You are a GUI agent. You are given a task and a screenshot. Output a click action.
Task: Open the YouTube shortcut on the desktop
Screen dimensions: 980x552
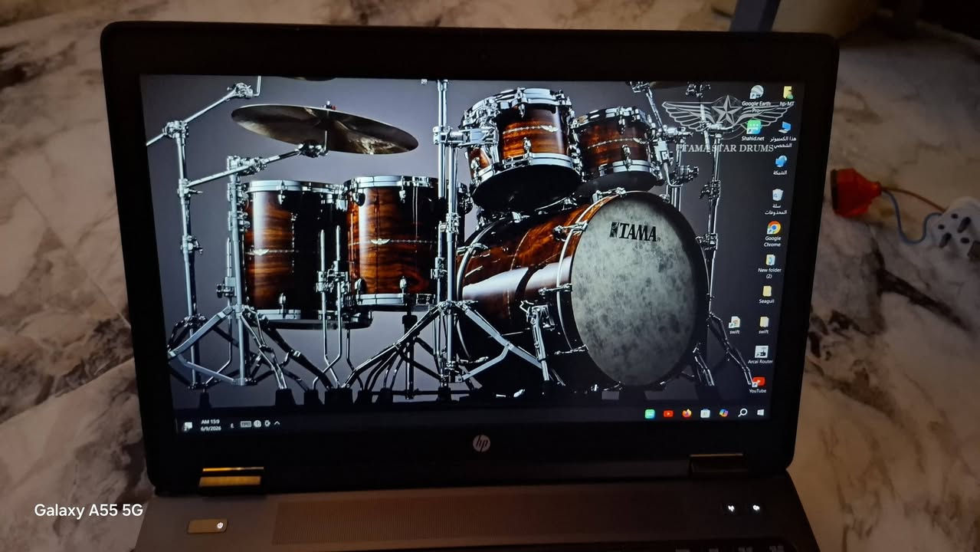(x=757, y=384)
